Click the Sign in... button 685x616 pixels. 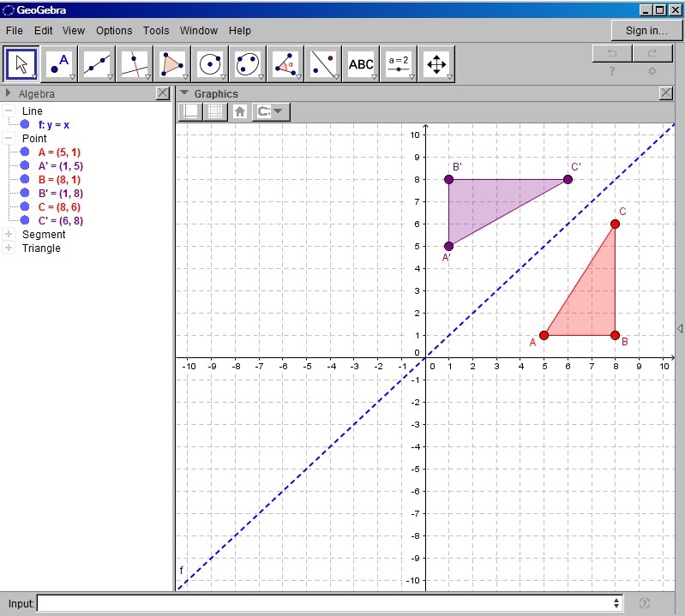tap(646, 31)
